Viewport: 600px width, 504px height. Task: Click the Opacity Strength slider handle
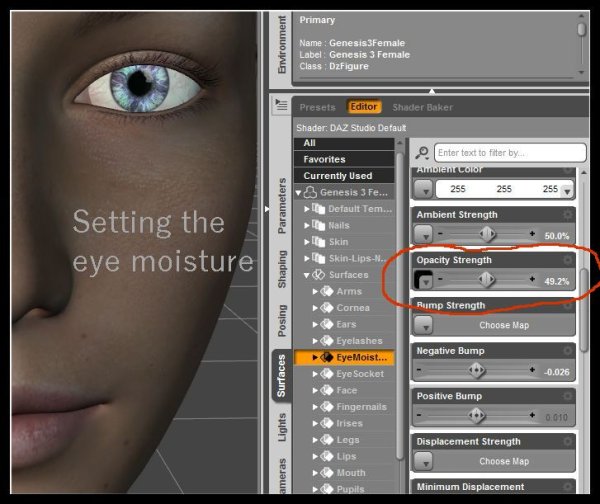pos(487,281)
